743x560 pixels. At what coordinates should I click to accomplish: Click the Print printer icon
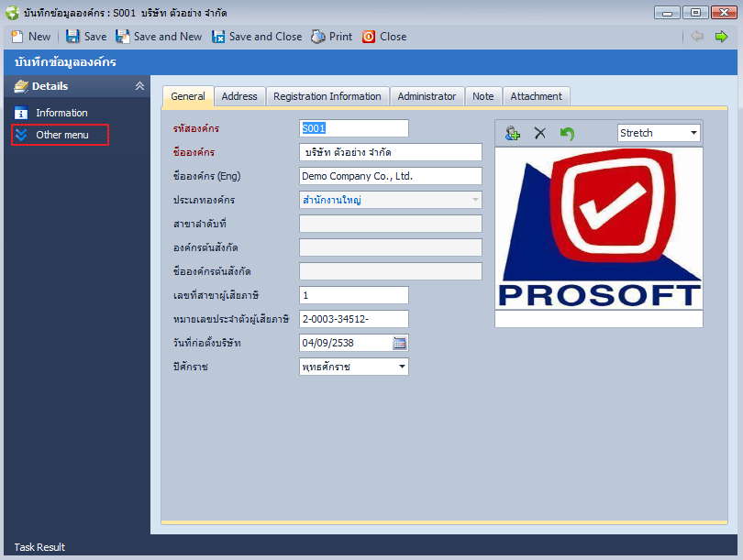pyautogui.click(x=318, y=37)
